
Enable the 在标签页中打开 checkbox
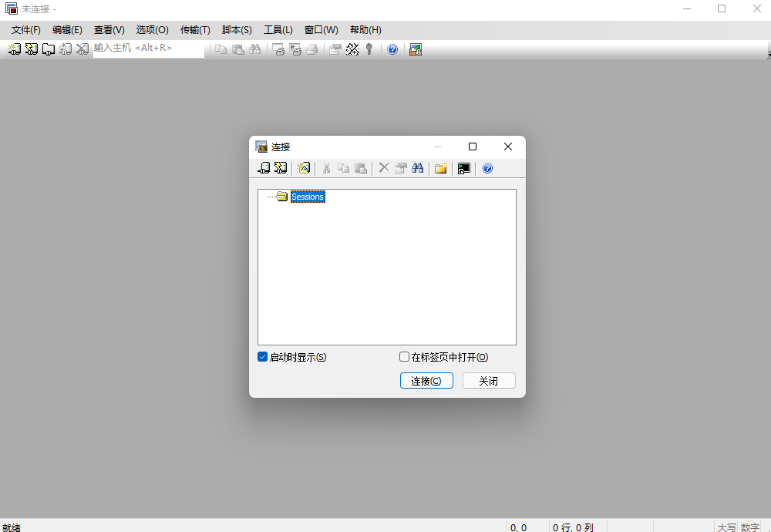[404, 356]
